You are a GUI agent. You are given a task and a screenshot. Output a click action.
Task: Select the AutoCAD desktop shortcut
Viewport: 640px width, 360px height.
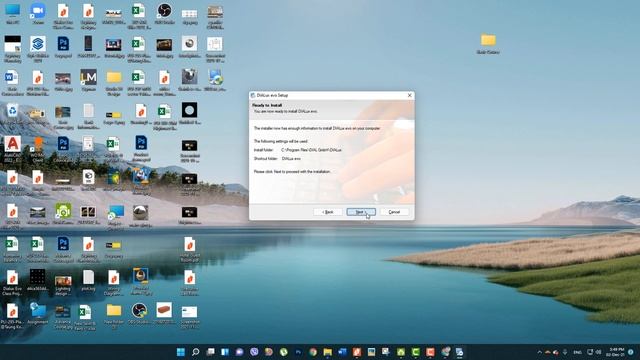click(x=13, y=149)
